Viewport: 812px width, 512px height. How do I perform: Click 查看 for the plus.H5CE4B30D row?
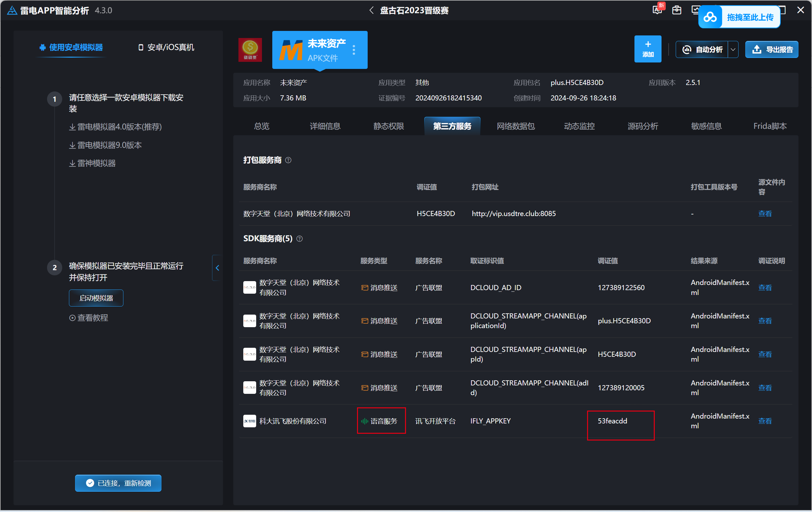pos(764,320)
